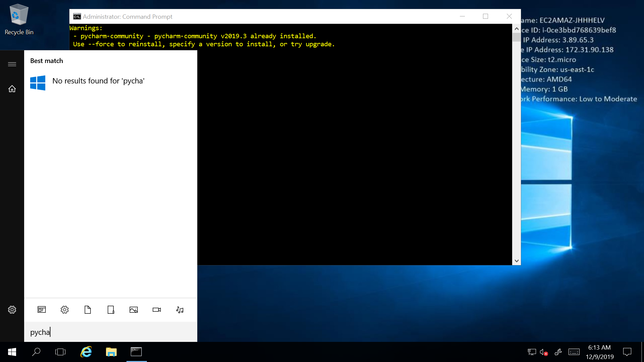Open Task View from the taskbar

point(60,352)
